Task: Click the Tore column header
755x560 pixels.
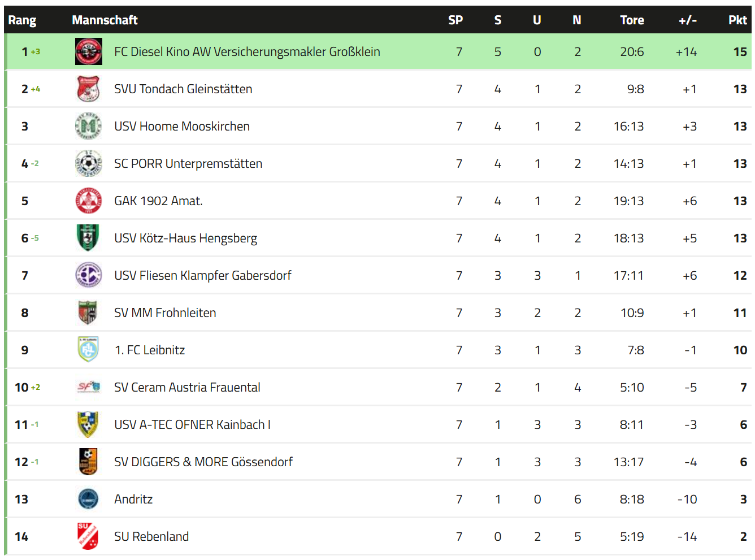Action: [x=632, y=20]
